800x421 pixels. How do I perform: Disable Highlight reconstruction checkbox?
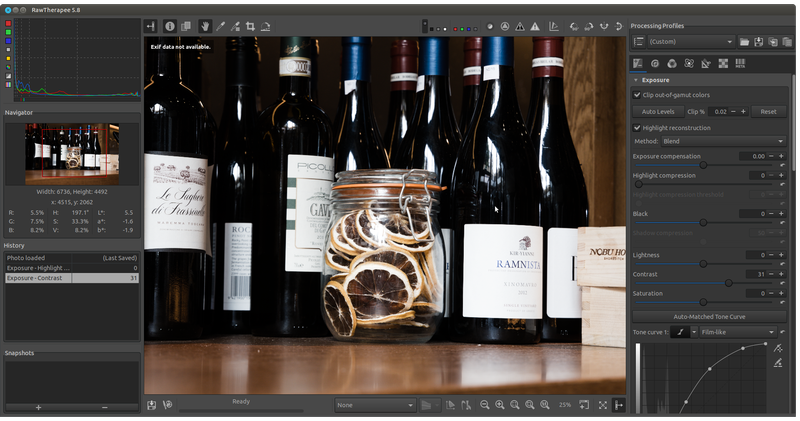point(637,128)
